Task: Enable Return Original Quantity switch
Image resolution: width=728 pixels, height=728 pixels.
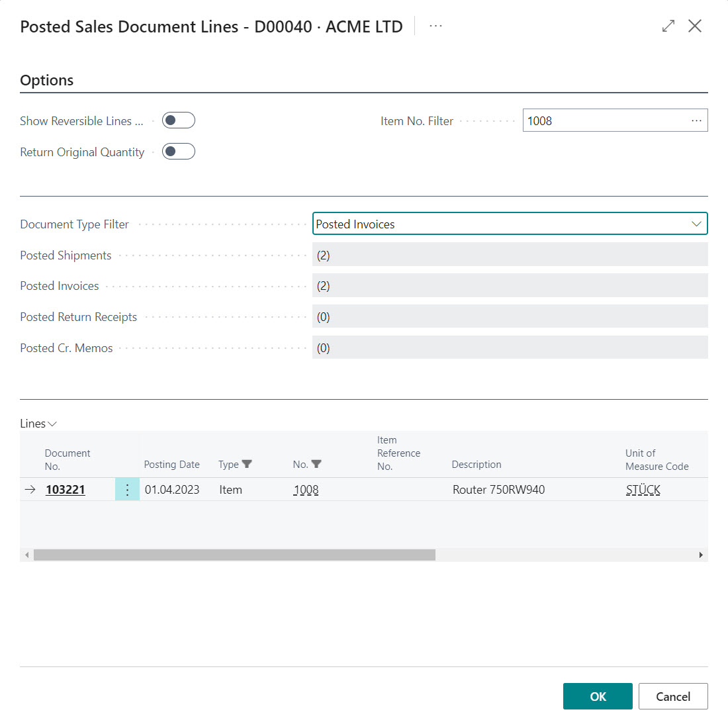Action: (179, 152)
